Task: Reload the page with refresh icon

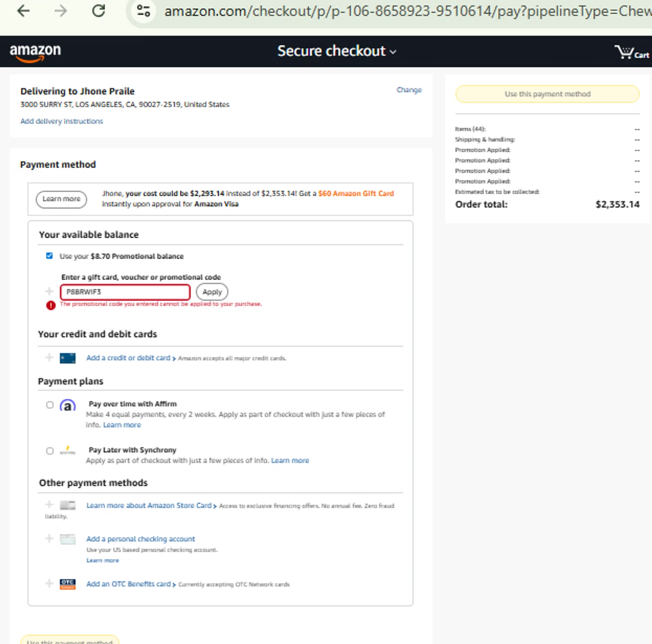Action: 99,11
